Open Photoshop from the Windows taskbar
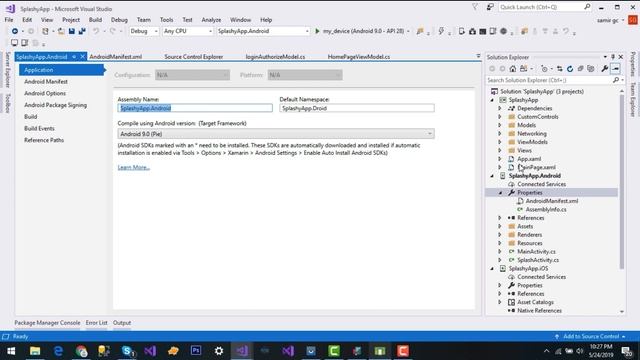 pyautogui.click(x=196, y=351)
